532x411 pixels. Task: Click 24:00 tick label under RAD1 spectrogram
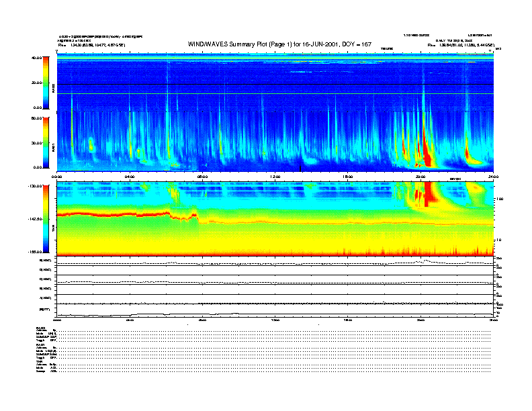[493, 177]
